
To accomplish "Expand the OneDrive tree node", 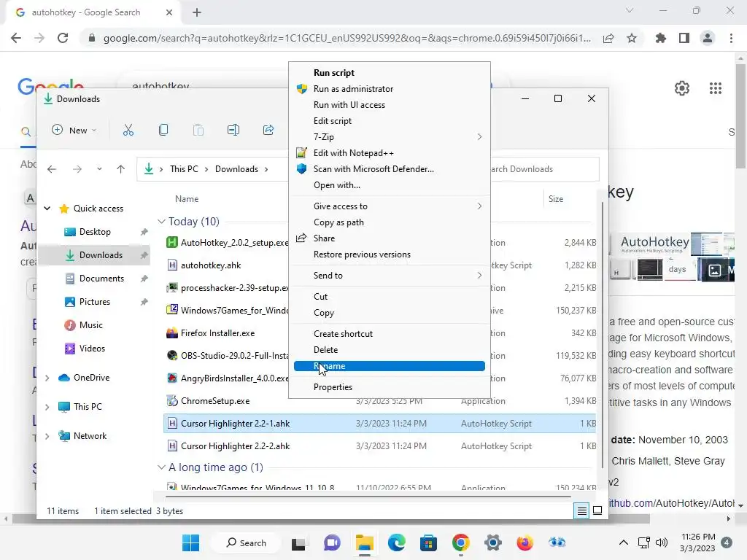I will pyautogui.click(x=47, y=378).
